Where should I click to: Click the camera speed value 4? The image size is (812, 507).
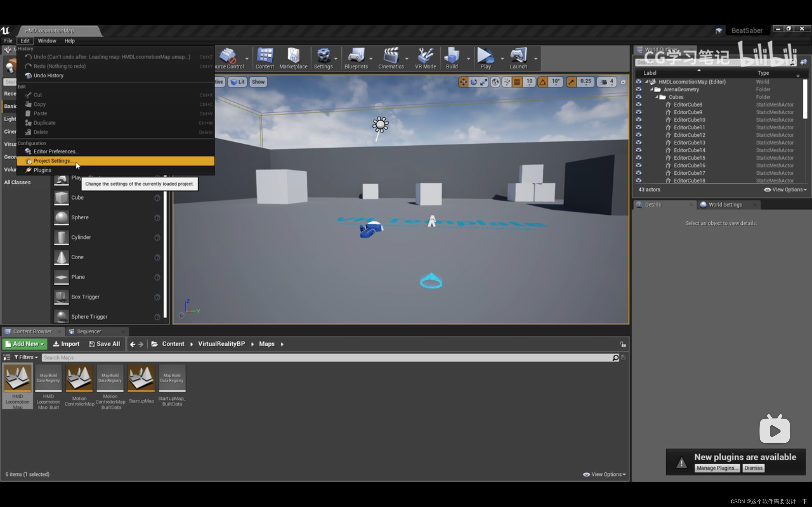611,81
